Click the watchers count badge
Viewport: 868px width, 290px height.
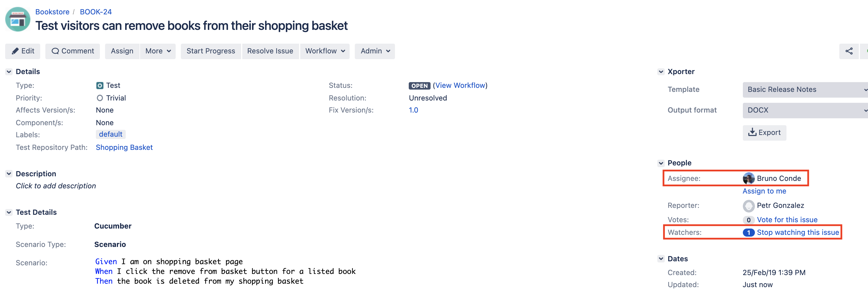click(748, 233)
